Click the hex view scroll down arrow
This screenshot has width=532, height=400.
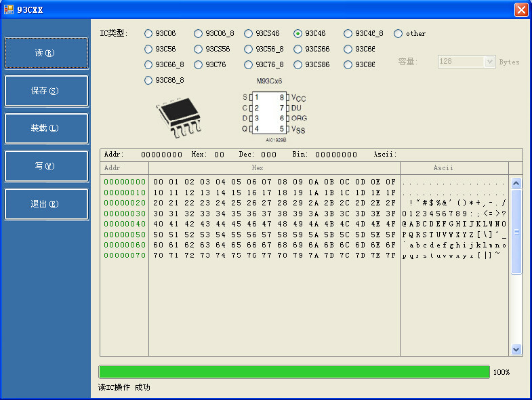tap(516, 349)
